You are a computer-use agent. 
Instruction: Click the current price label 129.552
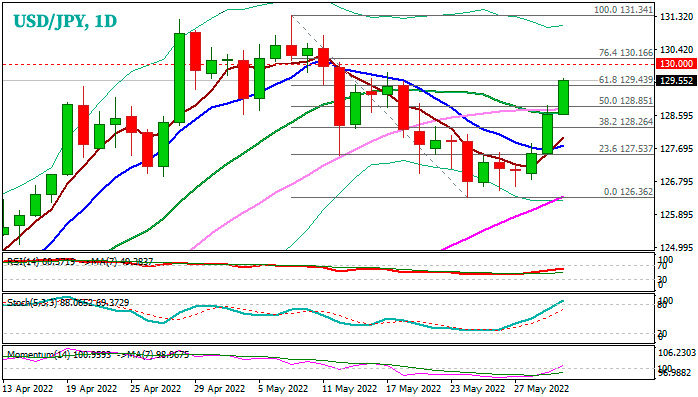(676, 81)
